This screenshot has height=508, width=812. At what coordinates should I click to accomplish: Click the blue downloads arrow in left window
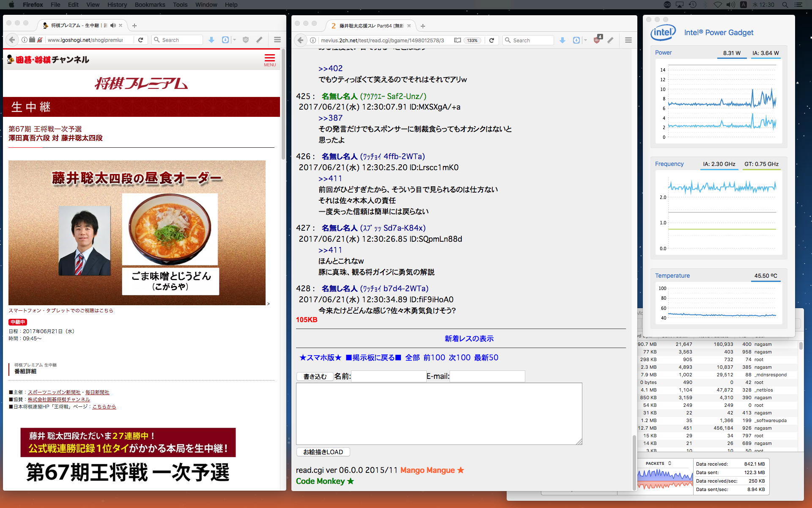(211, 40)
